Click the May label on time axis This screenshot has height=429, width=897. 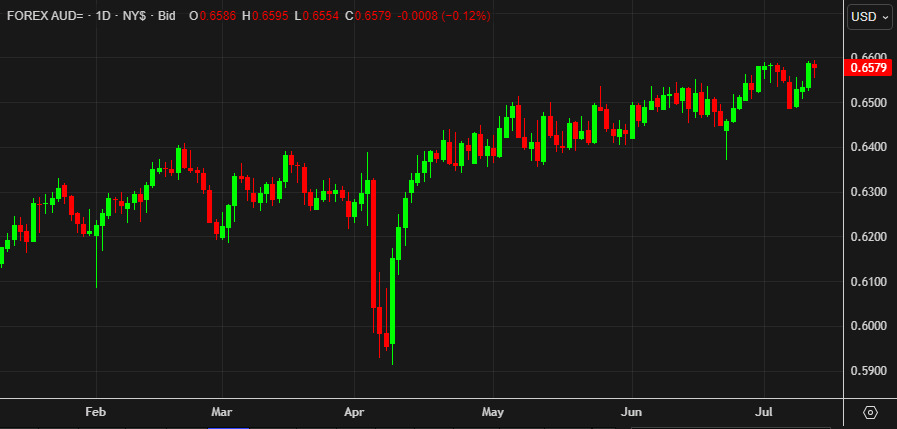[493, 412]
